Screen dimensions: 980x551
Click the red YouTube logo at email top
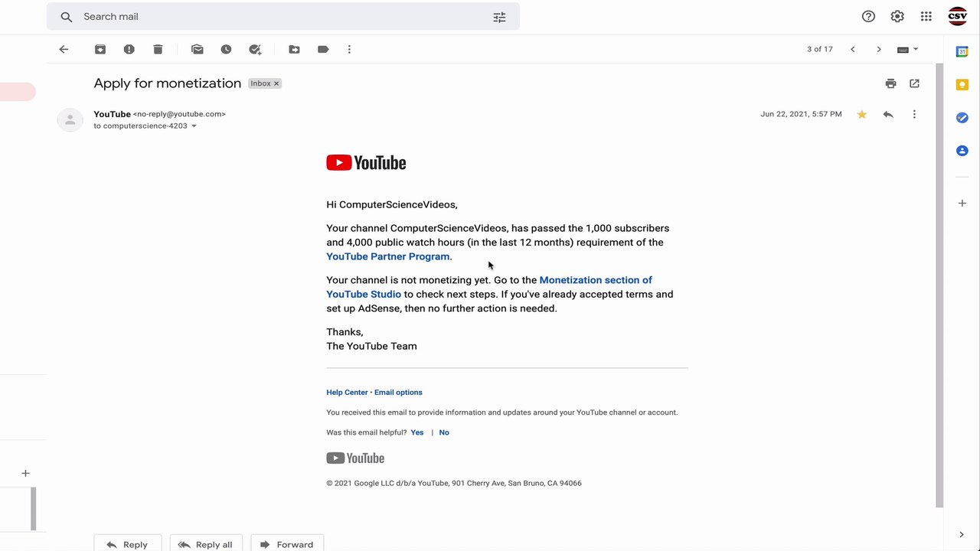click(x=366, y=162)
